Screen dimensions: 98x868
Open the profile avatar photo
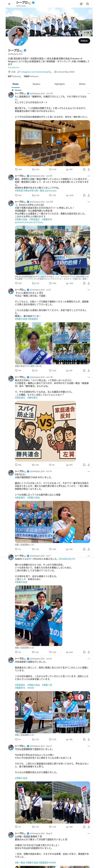pyautogui.click(x=18, y=36)
